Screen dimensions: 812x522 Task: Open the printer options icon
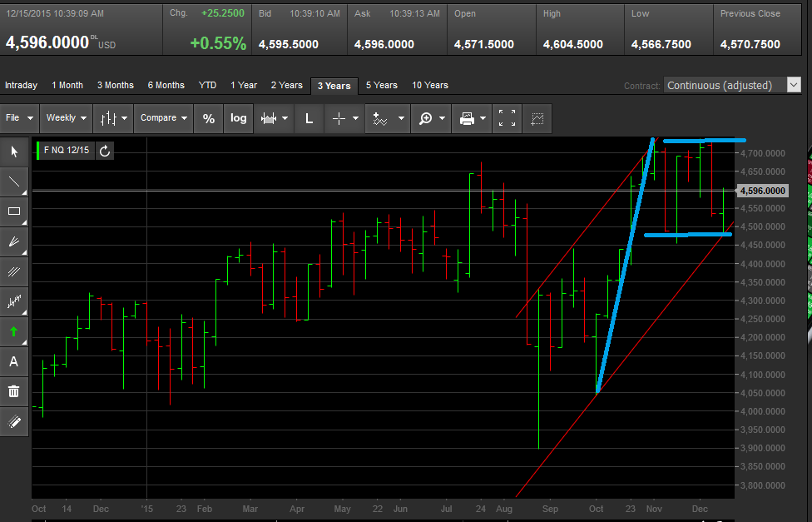click(x=472, y=119)
